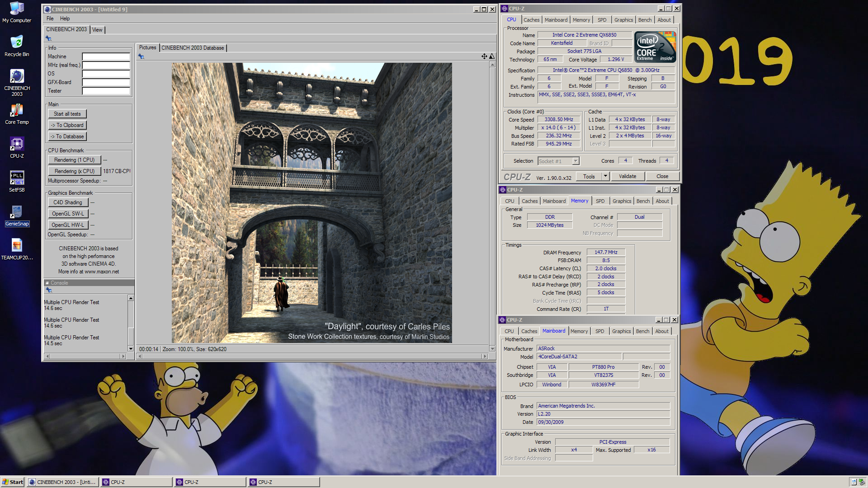Image resolution: width=868 pixels, height=488 pixels.
Task: Click CPU-Z title icon in Mainboard window
Action: (502, 320)
